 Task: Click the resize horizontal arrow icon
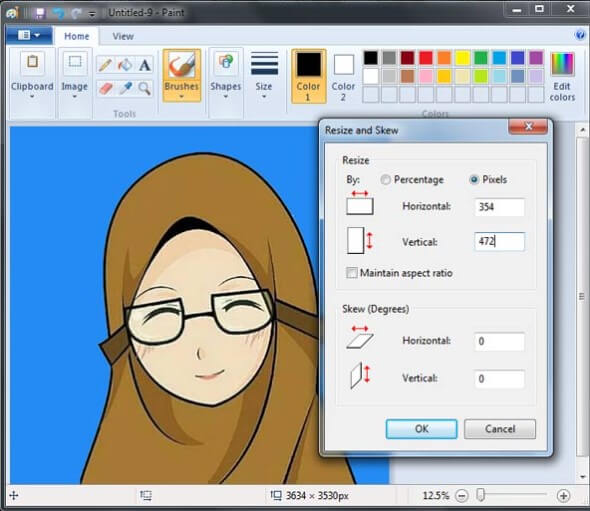tap(360, 203)
